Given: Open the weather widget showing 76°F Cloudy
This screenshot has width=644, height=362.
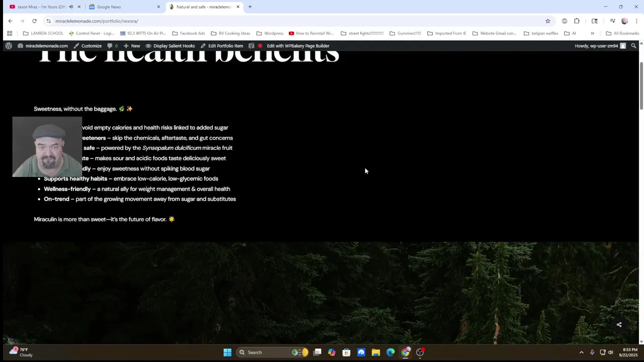Looking at the screenshot, I should coord(22,352).
